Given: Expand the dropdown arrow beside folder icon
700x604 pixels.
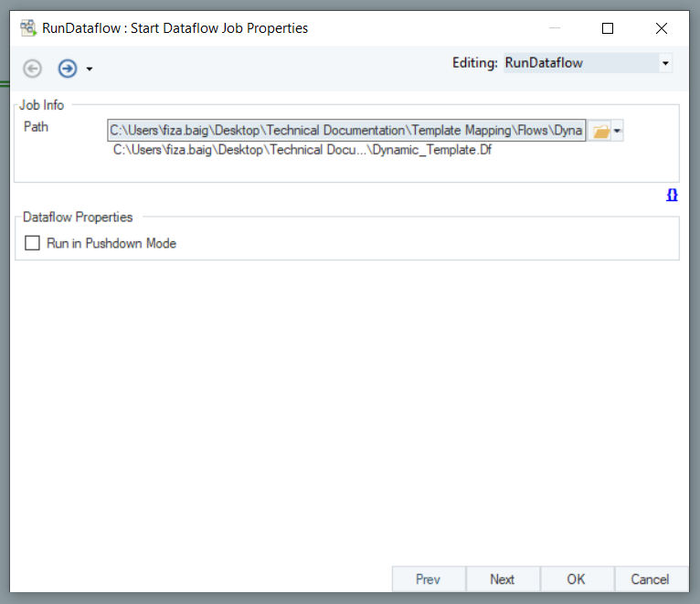Looking at the screenshot, I should click(x=618, y=132).
